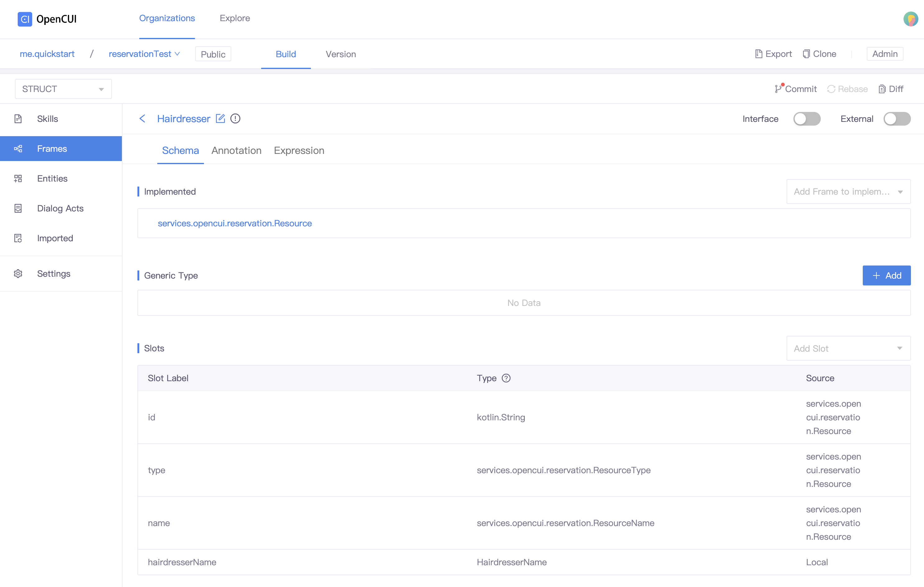Expand Add Frame to implement dropdown
This screenshot has width=924, height=587.
pos(848,192)
